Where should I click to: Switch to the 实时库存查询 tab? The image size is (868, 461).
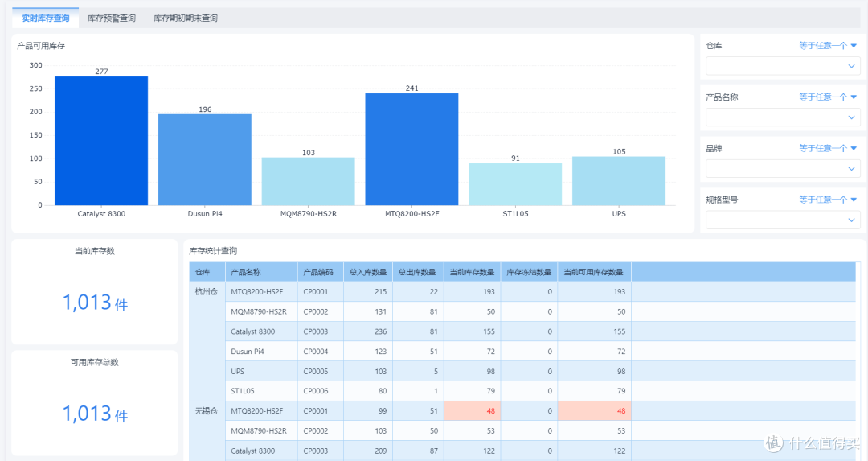tap(45, 19)
